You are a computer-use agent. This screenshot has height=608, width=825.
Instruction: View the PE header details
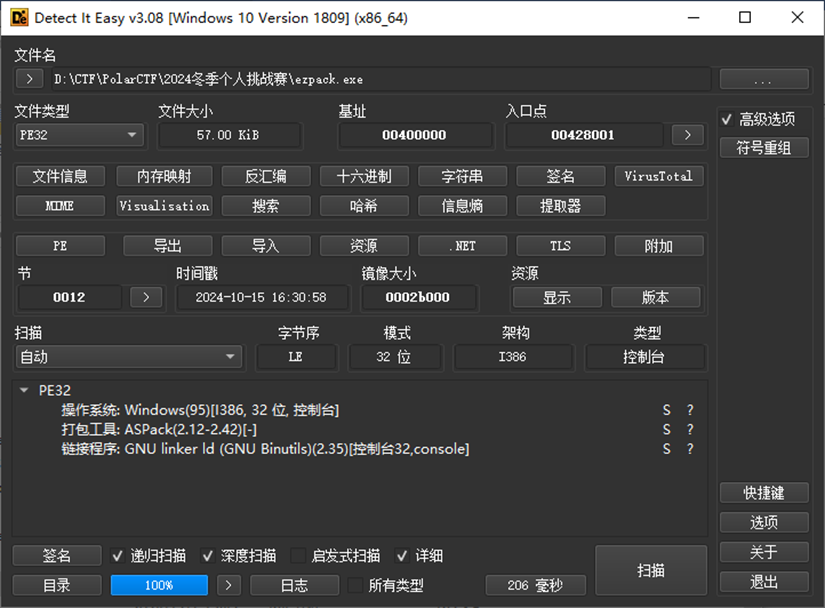tap(60, 245)
